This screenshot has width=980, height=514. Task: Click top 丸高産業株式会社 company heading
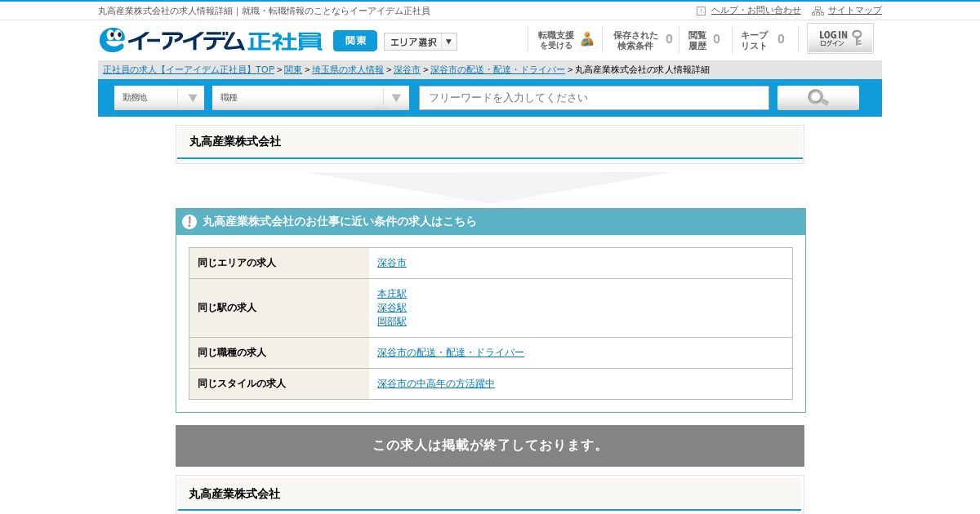(235, 141)
